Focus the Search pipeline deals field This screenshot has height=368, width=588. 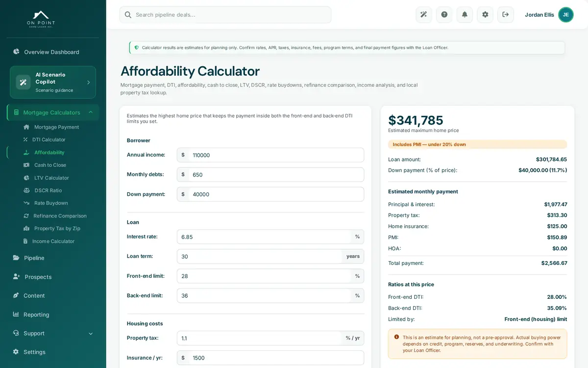coord(225,15)
